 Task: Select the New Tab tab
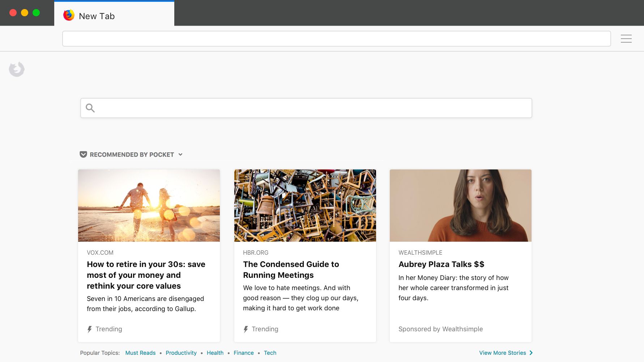[x=114, y=14]
